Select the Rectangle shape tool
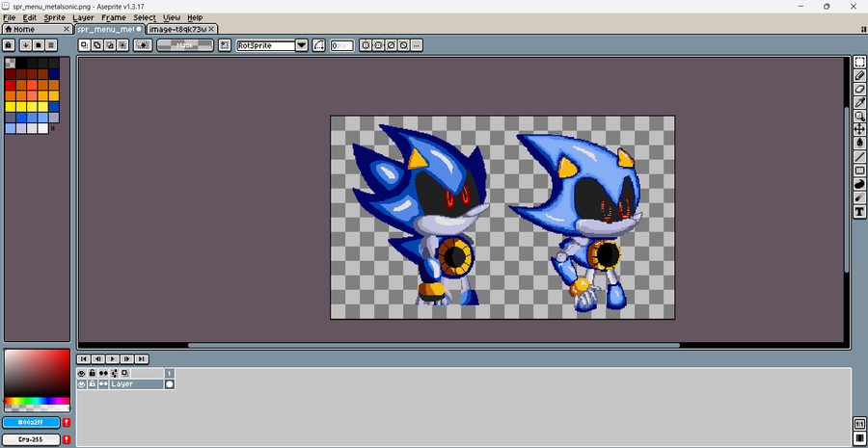The height and width of the screenshot is (448, 868). click(x=859, y=171)
